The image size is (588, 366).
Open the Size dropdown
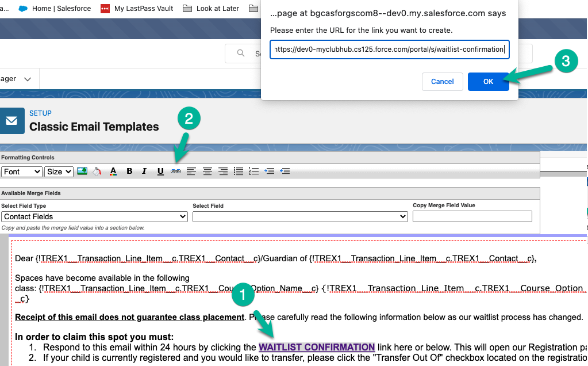click(60, 171)
